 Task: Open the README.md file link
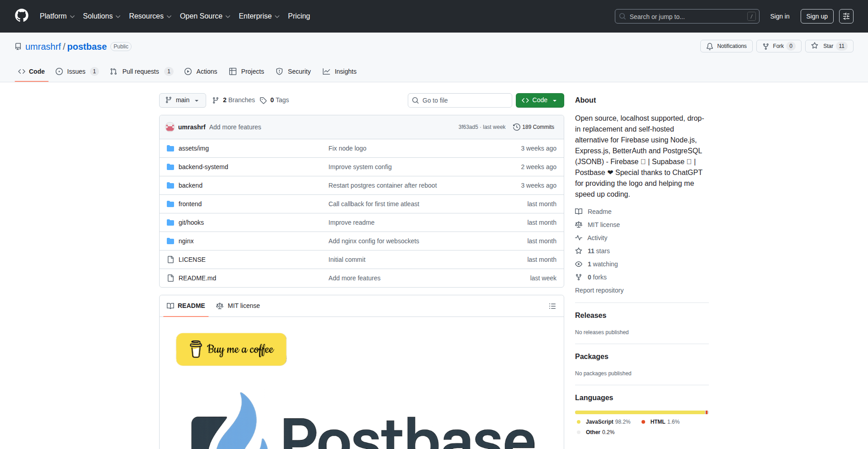[197, 278]
